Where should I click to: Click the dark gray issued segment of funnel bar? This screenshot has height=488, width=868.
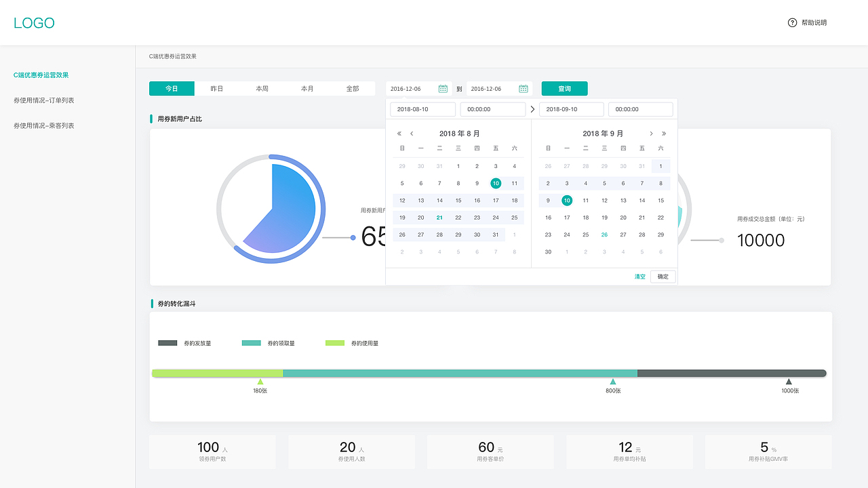[x=732, y=373]
